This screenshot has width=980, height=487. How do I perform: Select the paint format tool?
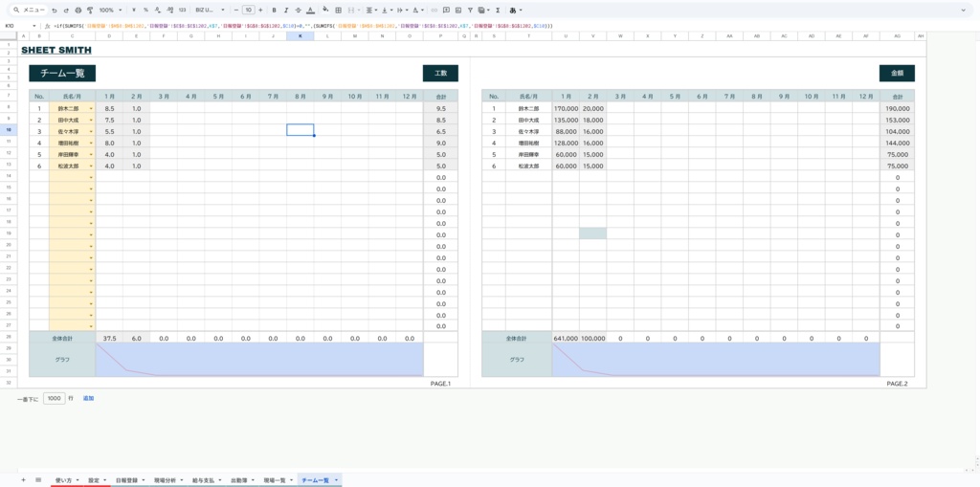pyautogui.click(x=90, y=11)
